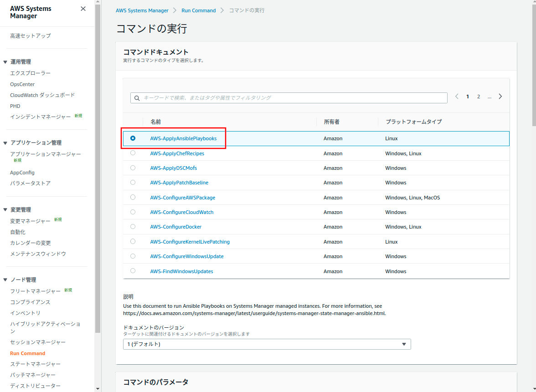
Task: Collapse the 運用管理 section
Action: coord(5,62)
